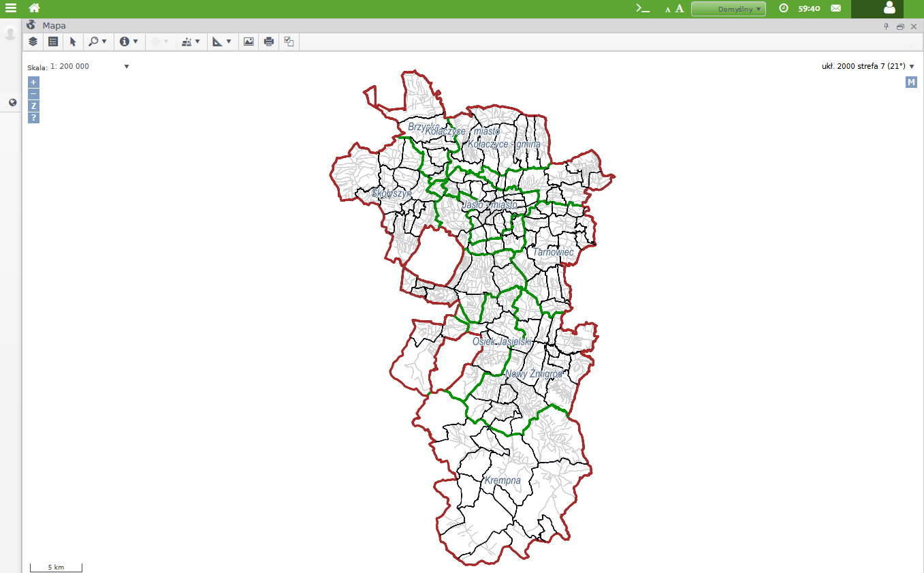Open the coordinate system dropdown
This screenshot has width=924, height=573.
tap(911, 66)
